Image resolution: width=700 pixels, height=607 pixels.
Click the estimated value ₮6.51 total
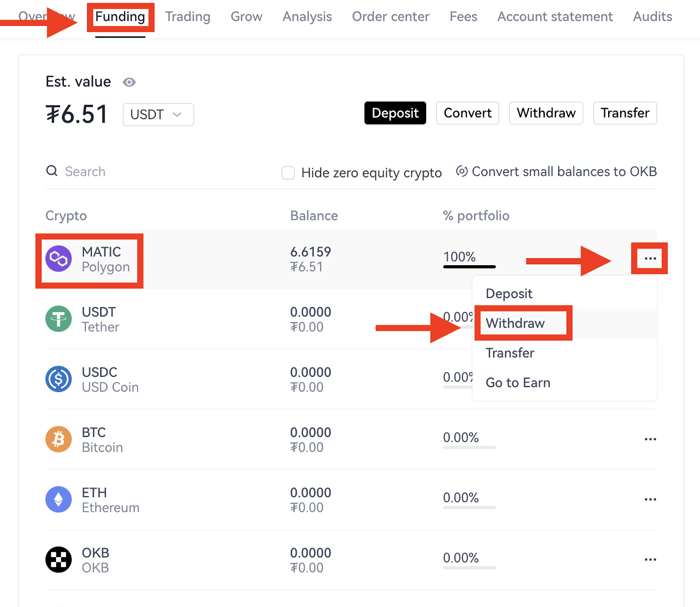[77, 115]
